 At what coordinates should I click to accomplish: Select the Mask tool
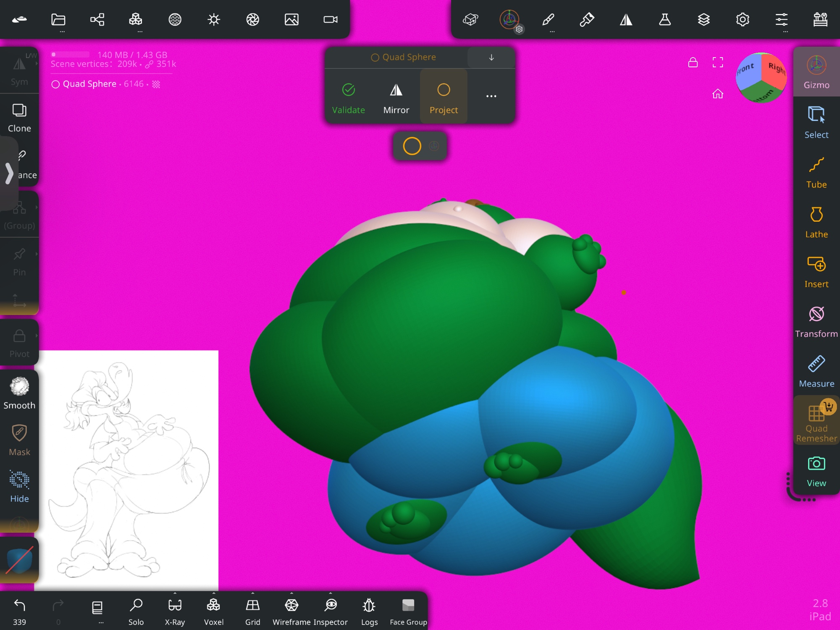[19, 440]
